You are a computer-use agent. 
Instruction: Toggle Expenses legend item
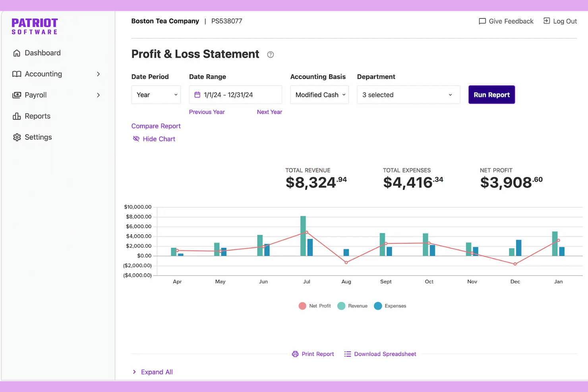click(x=390, y=306)
